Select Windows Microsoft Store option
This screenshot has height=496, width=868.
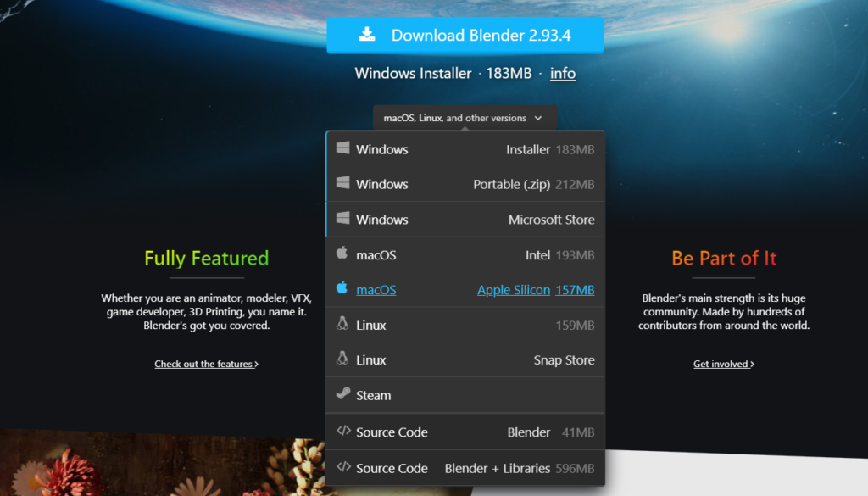[x=465, y=220]
